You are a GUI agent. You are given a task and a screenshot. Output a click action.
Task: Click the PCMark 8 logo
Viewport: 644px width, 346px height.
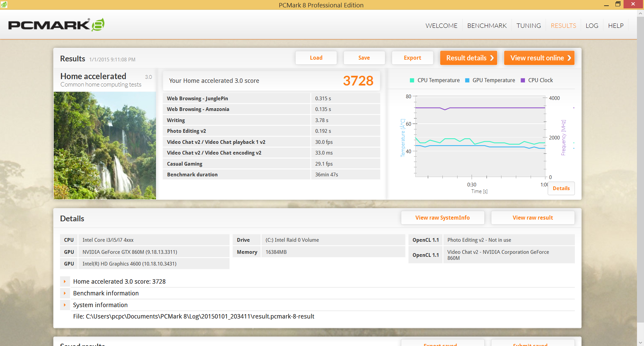(56, 25)
